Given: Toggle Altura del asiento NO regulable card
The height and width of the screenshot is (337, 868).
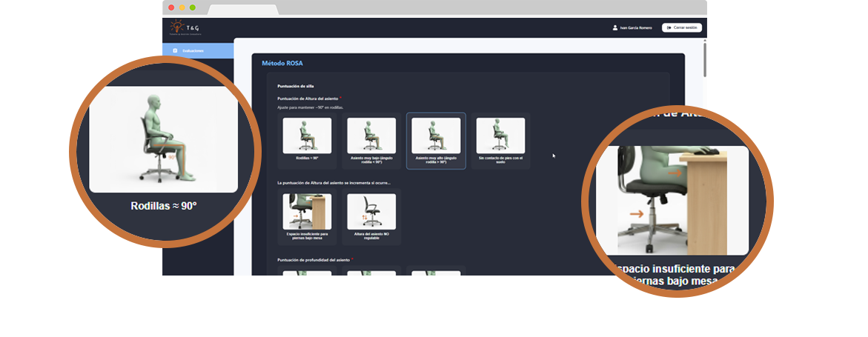Looking at the screenshot, I should 371,216.
